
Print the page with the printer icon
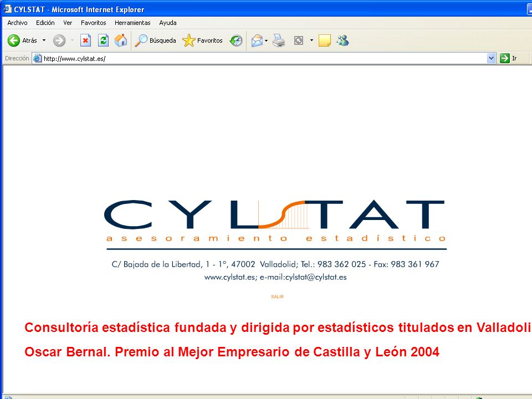click(x=279, y=40)
